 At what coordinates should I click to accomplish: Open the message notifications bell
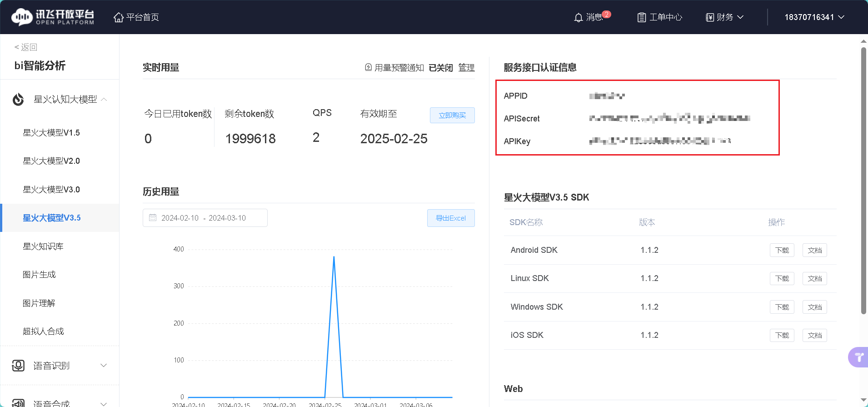coord(578,17)
